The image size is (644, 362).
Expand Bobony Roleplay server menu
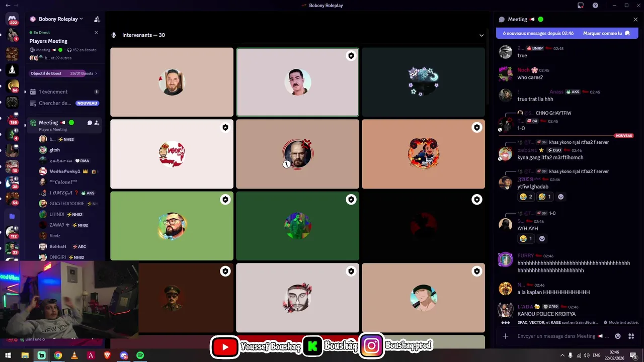coord(56,19)
